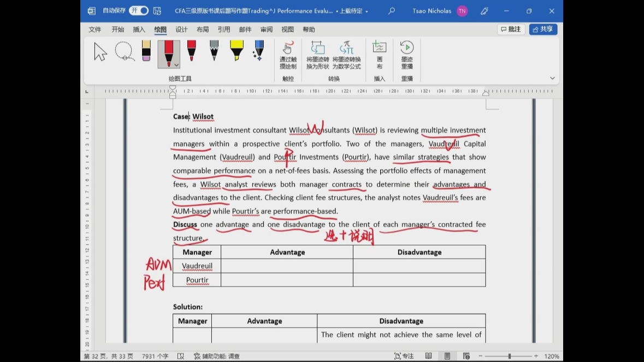Select the Lasso selection tool
The height and width of the screenshot is (362, 644).
pos(124,52)
